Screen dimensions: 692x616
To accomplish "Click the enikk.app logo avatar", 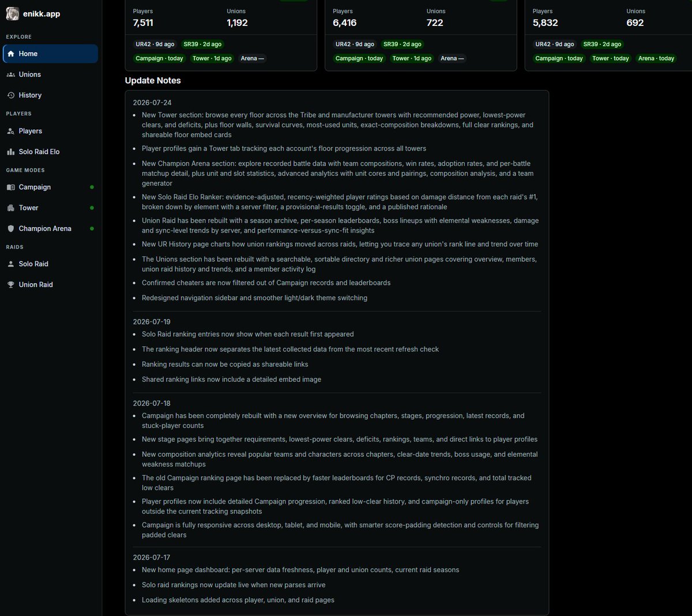I will [x=12, y=14].
